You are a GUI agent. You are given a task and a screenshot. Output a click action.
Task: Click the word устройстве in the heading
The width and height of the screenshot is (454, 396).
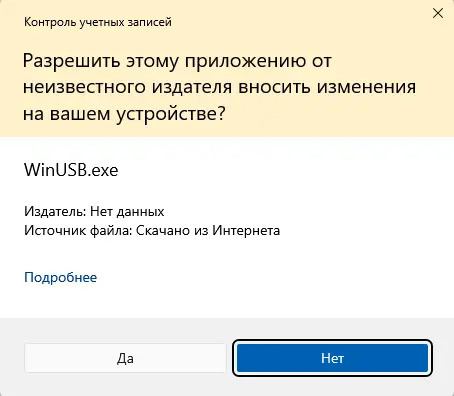point(166,114)
